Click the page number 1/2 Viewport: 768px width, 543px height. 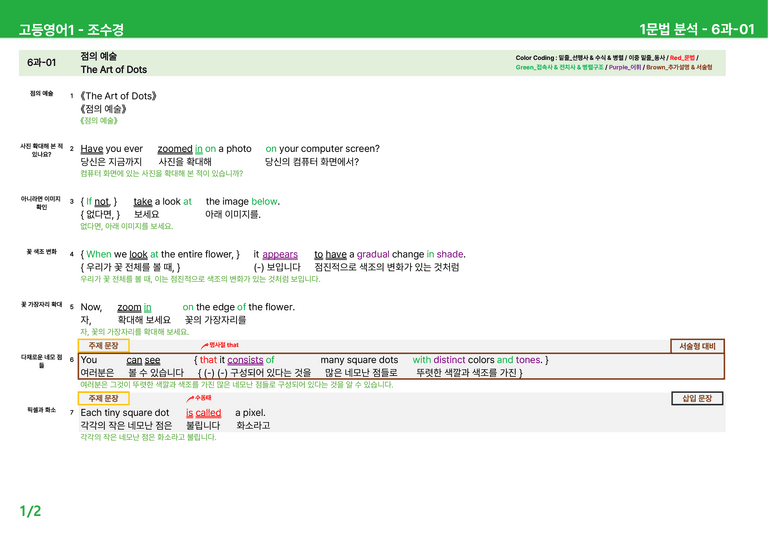pos(30,511)
